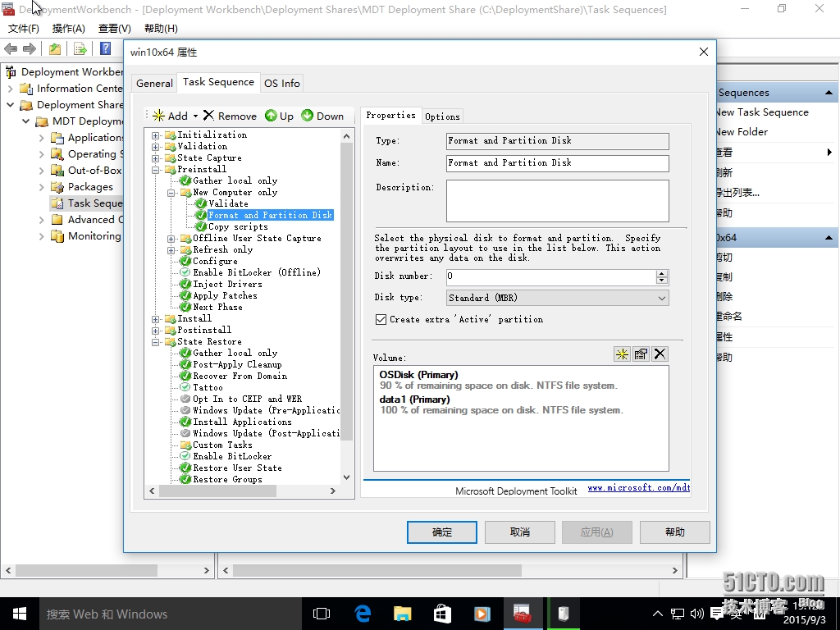Click the Forward arrow in the Workbench toolbar
840x630 pixels.
tap(30, 48)
